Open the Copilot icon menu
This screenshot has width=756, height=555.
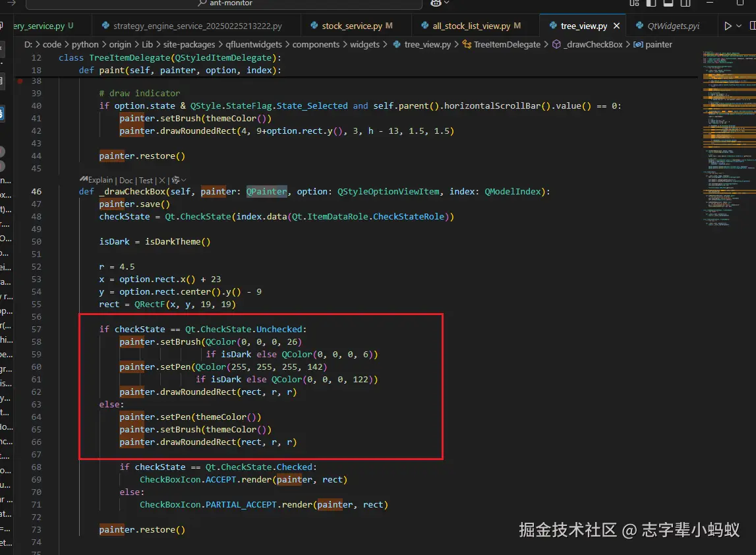[436, 3]
